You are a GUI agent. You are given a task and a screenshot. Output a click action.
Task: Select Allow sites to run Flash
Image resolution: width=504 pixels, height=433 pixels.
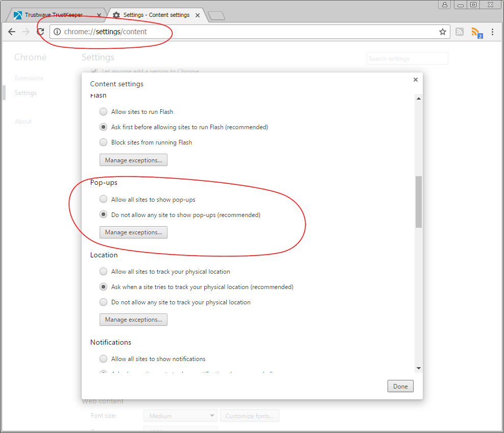point(103,111)
